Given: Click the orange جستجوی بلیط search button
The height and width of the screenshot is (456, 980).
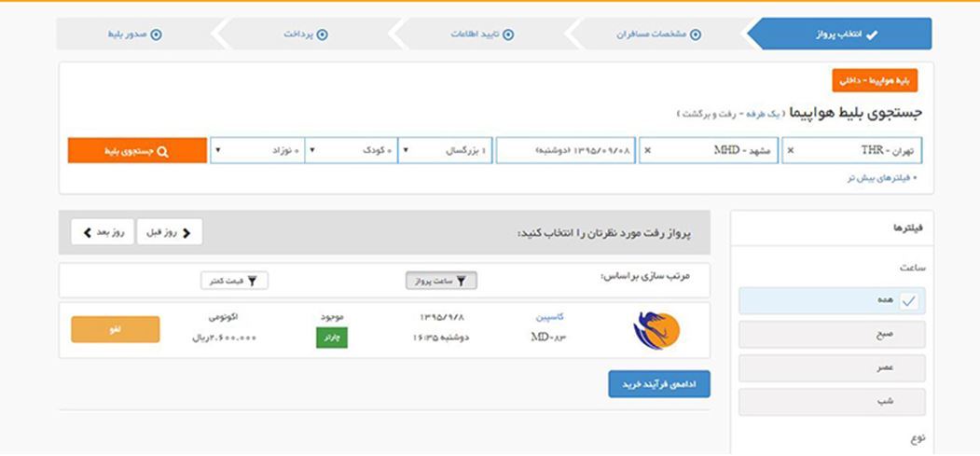Looking at the screenshot, I should coord(137,150).
